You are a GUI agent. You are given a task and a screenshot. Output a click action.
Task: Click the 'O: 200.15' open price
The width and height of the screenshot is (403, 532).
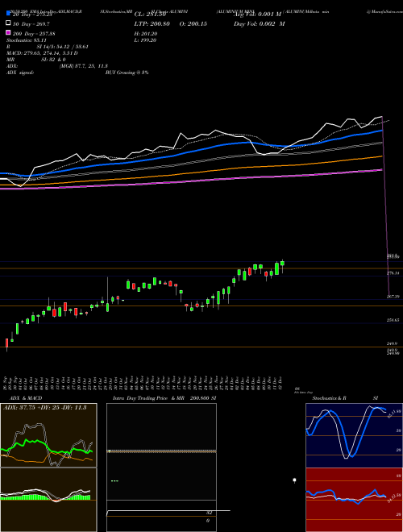192,23
